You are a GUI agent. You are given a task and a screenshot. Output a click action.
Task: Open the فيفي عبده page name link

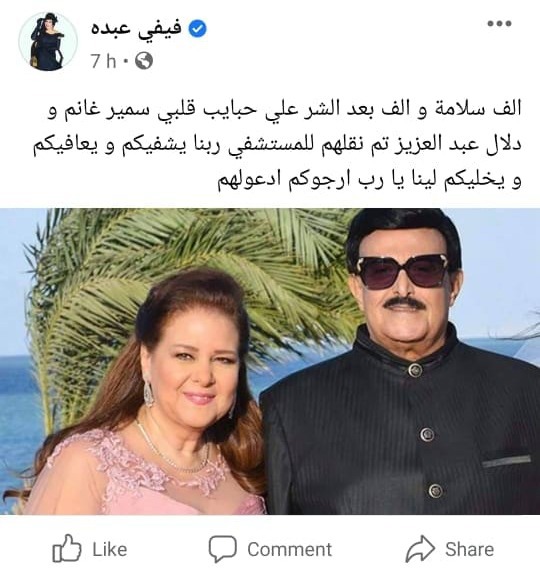point(136,29)
